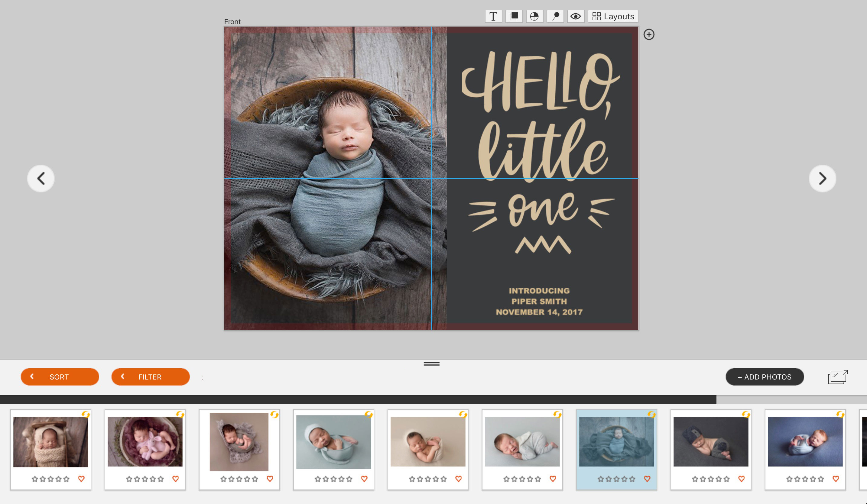Favorite the gray crochet blanket photo with heart
867x504 pixels.
(x=270, y=479)
